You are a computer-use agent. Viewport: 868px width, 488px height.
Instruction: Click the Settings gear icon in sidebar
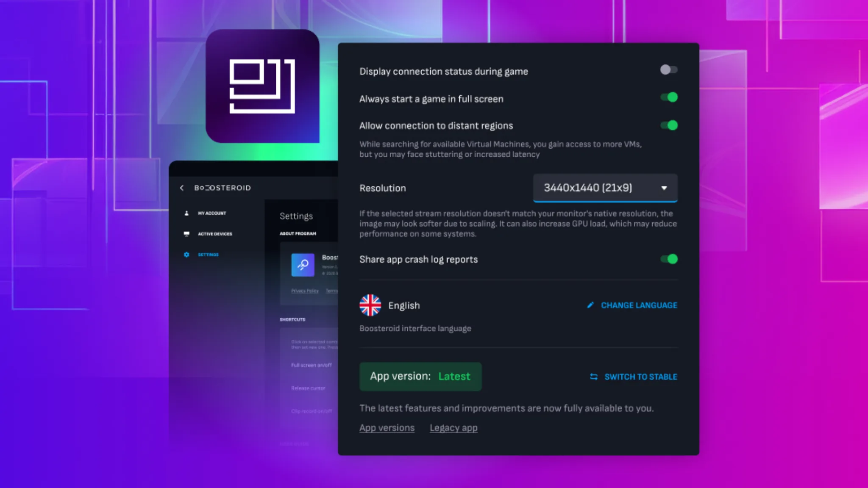[186, 255]
